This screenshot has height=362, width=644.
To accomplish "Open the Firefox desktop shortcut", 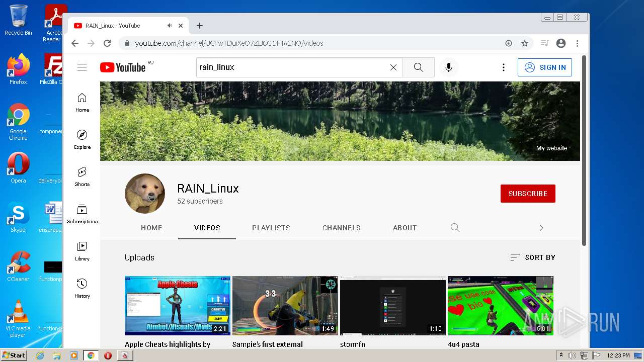I will [x=18, y=69].
